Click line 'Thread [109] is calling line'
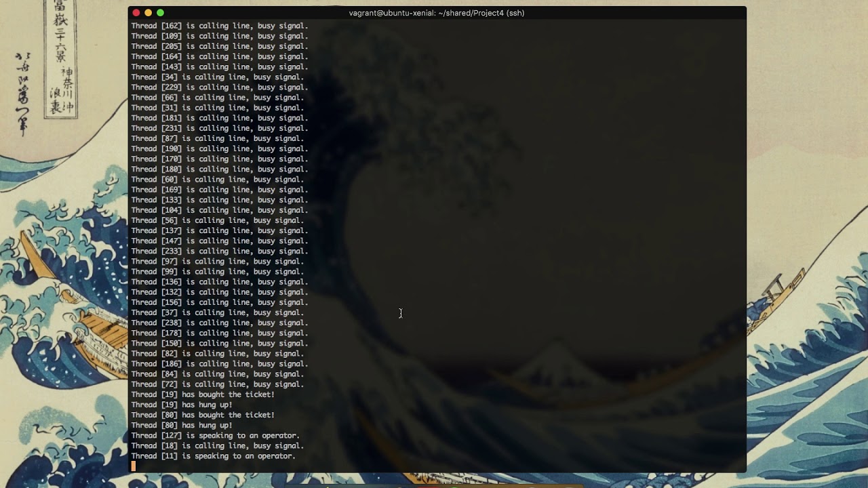 pos(220,36)
